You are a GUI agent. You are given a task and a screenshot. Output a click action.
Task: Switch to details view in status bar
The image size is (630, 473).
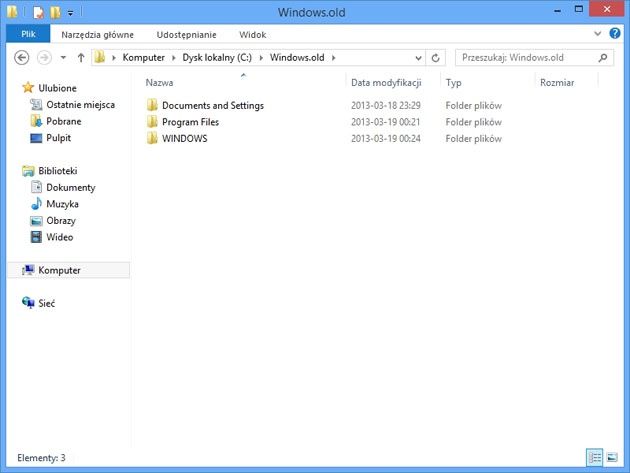[595, 457]
